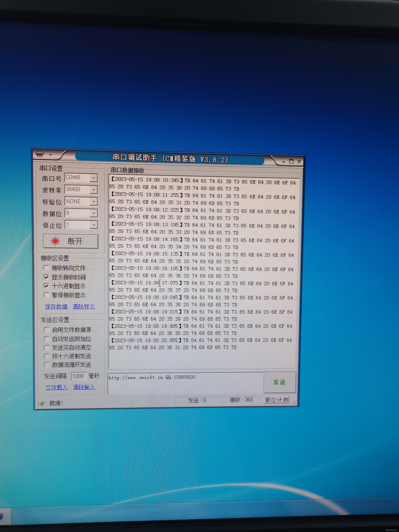Click the 就绪! status text
Image resolution: width=399 pixels, height=532 pixels.
click(x=56, y=403)
